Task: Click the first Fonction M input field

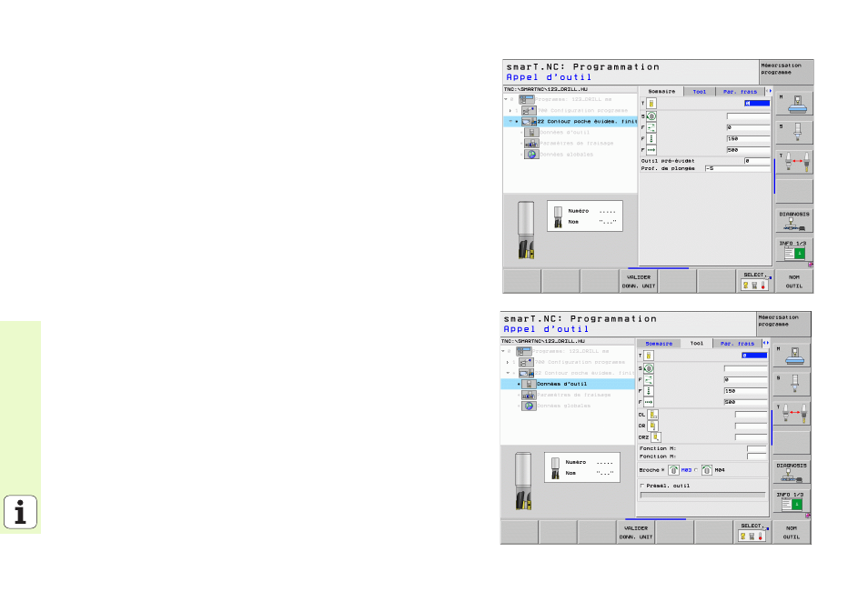Action: pyautogui.click(x=757, y=448)
